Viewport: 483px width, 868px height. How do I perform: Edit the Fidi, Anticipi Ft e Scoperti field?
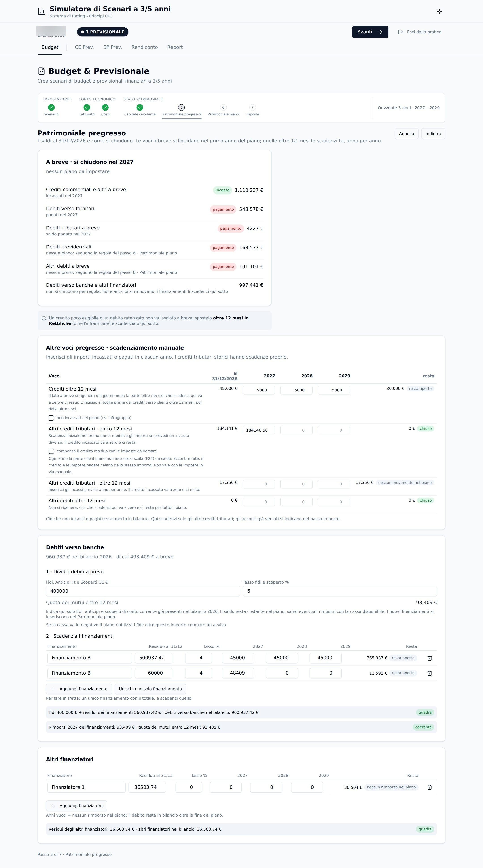click(143, 591)
